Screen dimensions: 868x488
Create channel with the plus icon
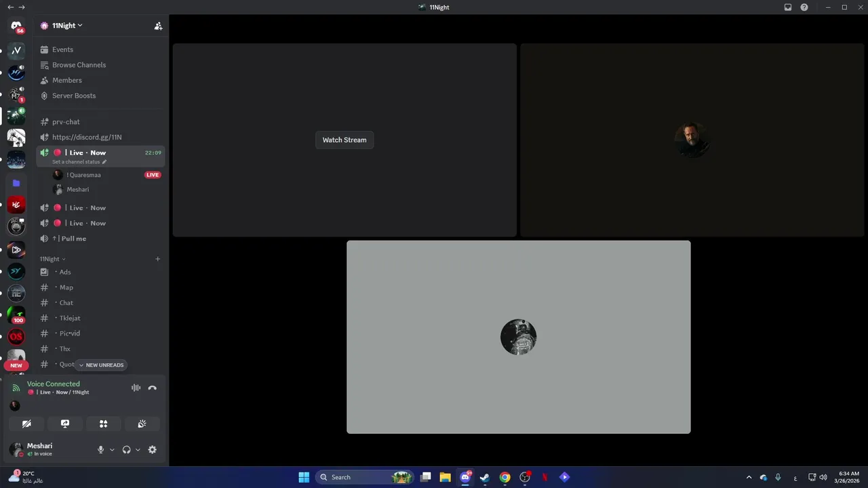coord(158,259)
